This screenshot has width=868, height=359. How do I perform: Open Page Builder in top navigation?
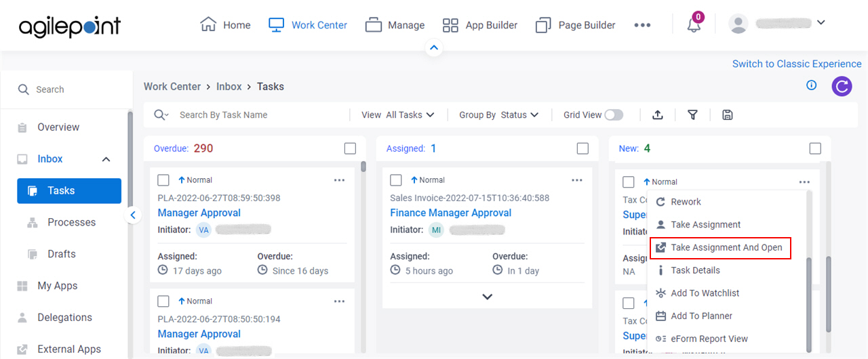click(575, 25)
